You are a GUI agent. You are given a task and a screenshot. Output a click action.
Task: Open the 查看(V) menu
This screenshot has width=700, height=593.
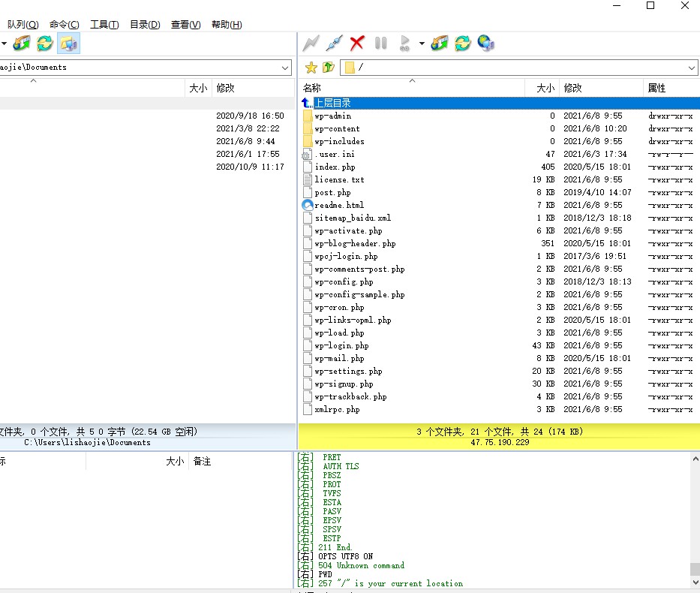point(186,25)
